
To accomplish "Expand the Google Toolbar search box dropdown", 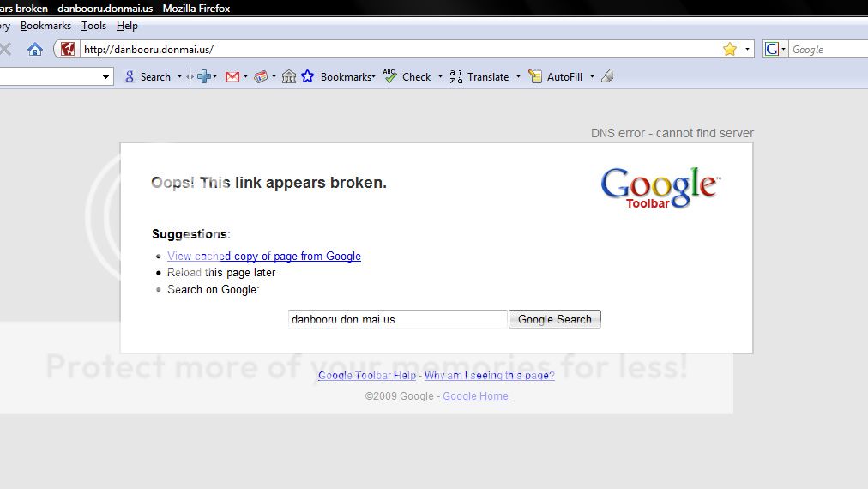I will tap(106, 77).
